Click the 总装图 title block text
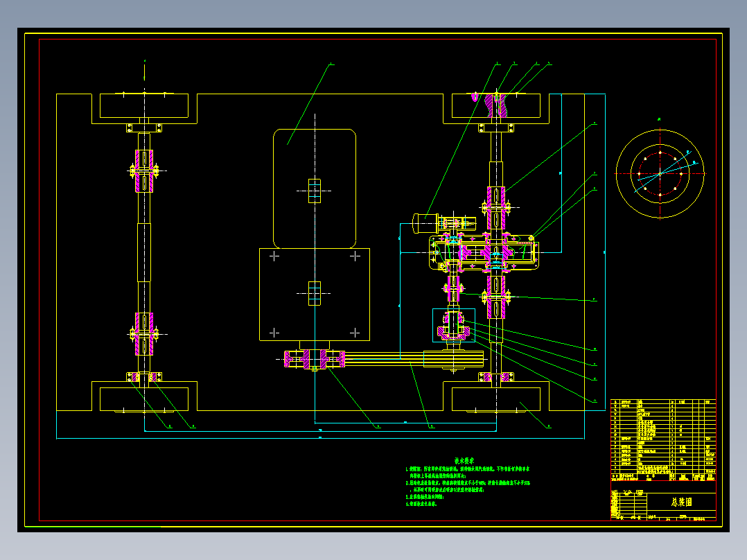This screenshot has width=747, height=560. pos(681,502)
